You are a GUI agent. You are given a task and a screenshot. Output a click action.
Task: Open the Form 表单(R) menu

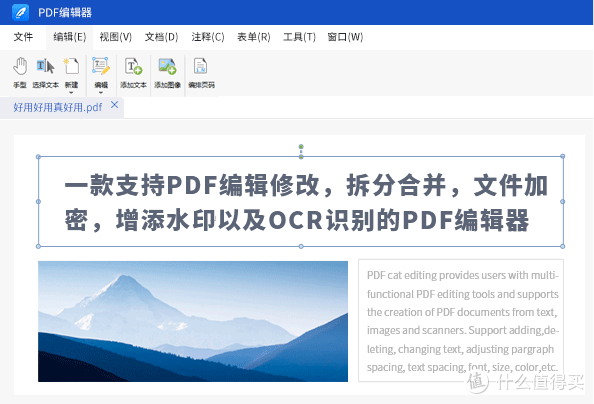253,37
